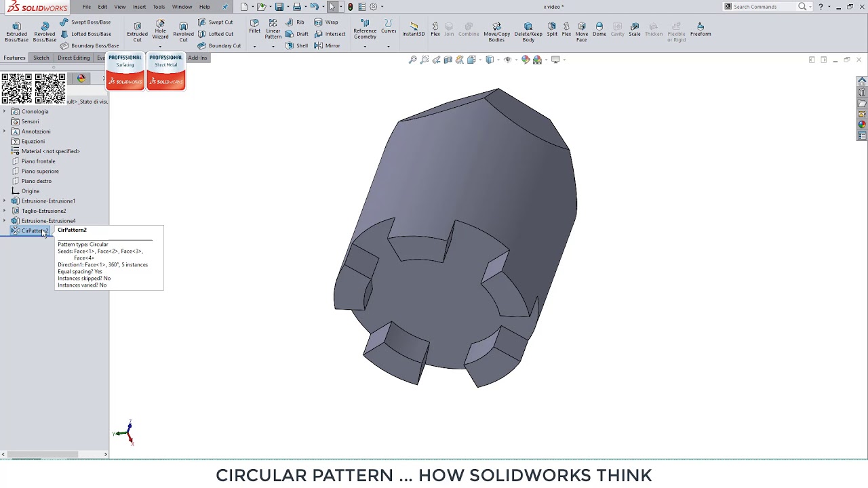
Task: Open Fillet dropdown arrow
Action: coord(254,46)
